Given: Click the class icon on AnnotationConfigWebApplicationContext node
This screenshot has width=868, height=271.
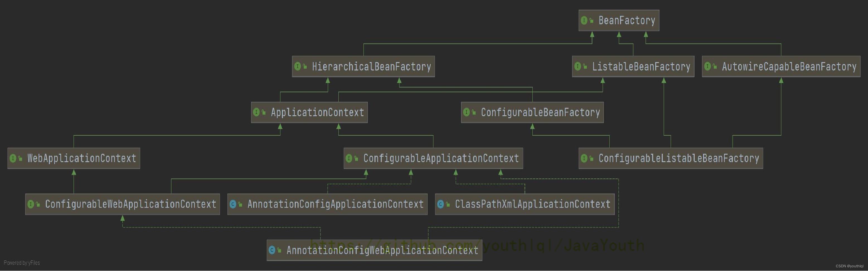Looking at the screenshot, I should point(272,250).
